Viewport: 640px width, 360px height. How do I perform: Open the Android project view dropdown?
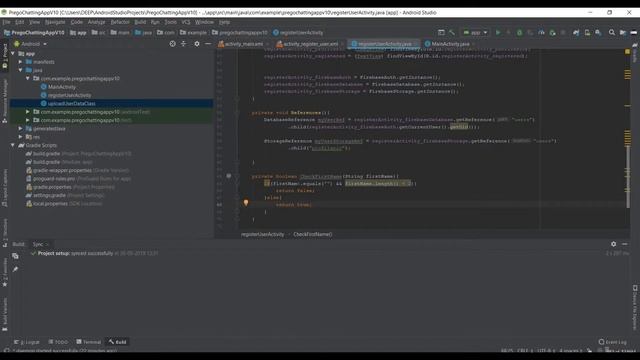tap(31, 44)
